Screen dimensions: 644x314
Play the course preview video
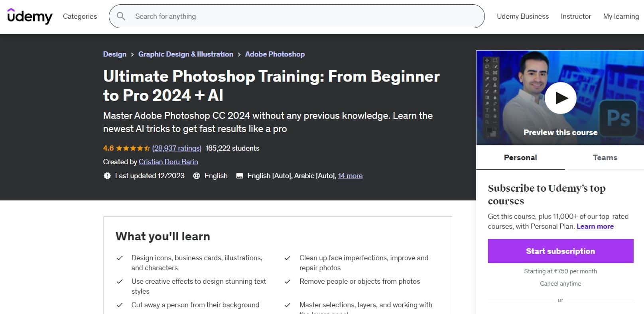coord(560,98)
